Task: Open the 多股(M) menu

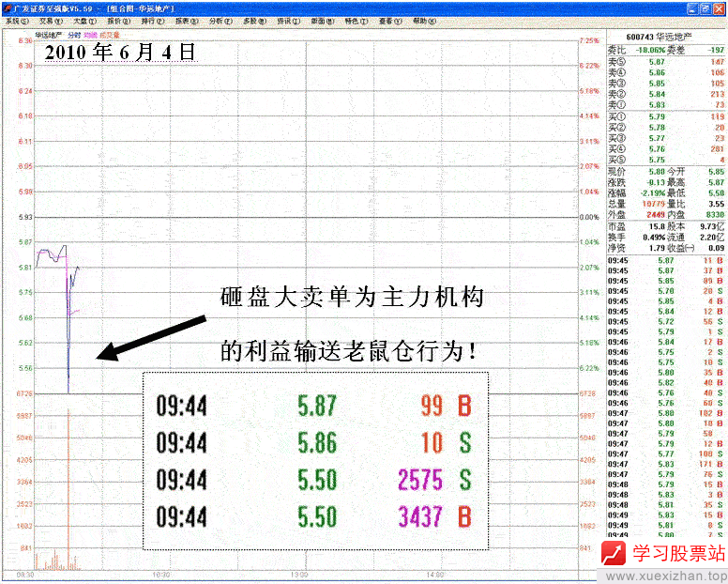Action: [x=255, y=21]
